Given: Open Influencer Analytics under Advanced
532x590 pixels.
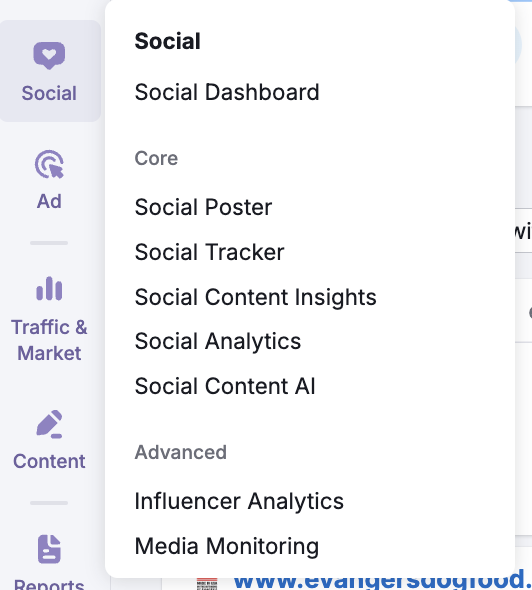Looking at the screenshot, I should pyautogui.click(x=239, y=501).
